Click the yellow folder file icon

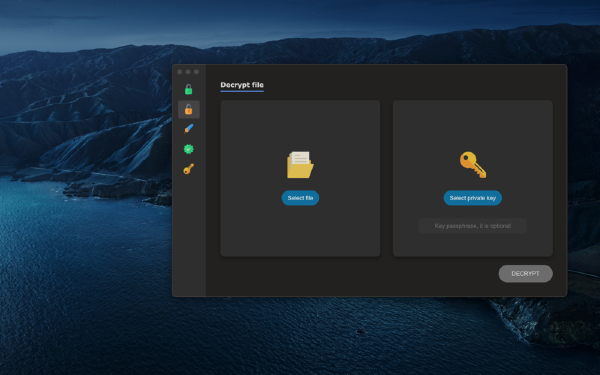click(x=300, y=165)
